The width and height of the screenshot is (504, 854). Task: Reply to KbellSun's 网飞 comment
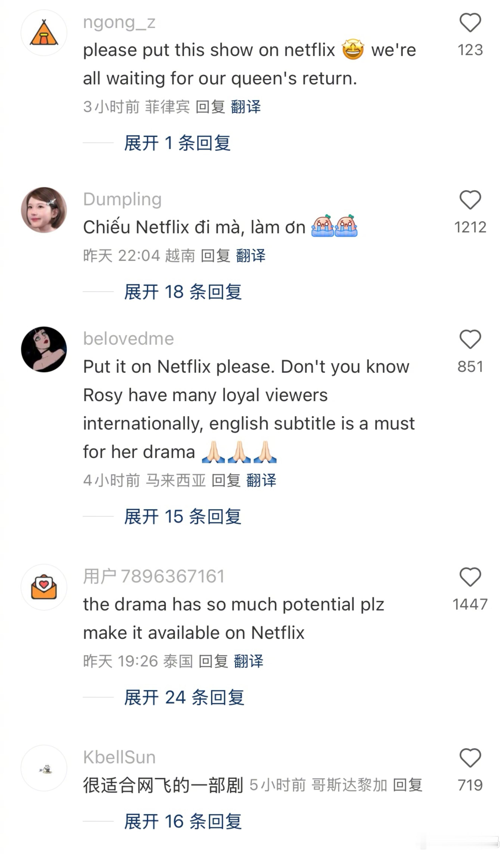pos(407,785)
